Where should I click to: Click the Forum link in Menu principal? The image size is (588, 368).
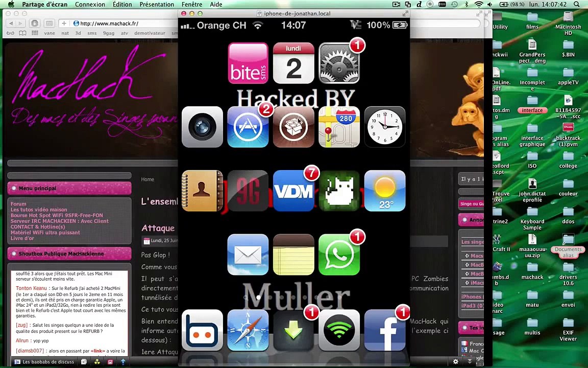(x=18, y=204)
